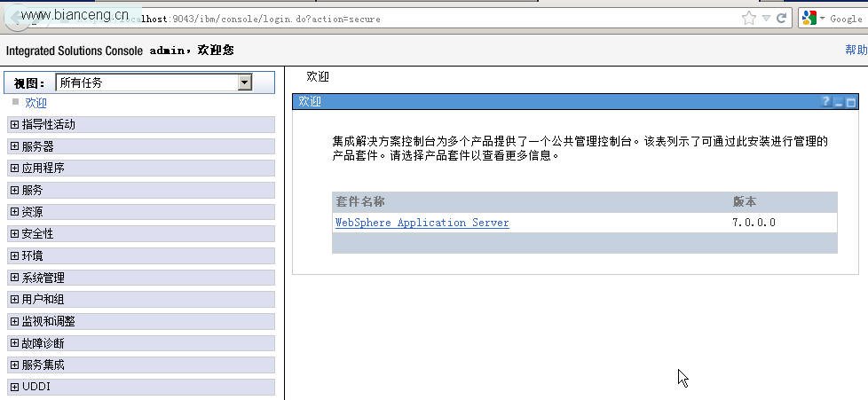Expand the 系统管理 node
868x400 pixels.
point(14,278)
